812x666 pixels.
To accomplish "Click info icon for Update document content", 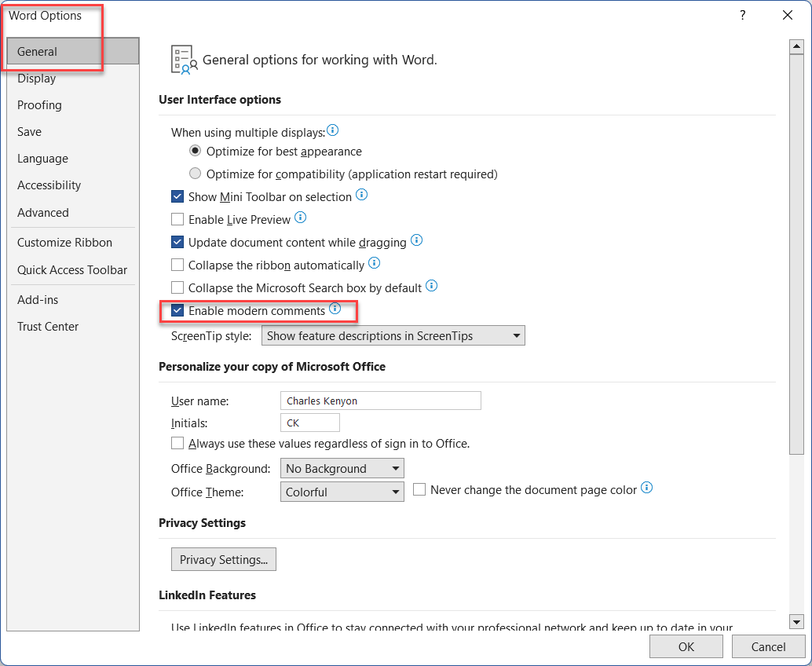I will (x=416, y=240).
